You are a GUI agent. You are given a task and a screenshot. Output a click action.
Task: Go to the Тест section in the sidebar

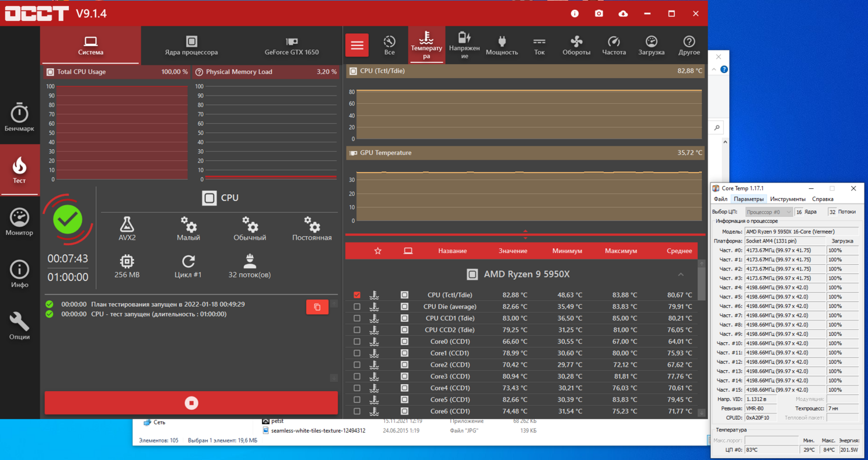[19, 170]
